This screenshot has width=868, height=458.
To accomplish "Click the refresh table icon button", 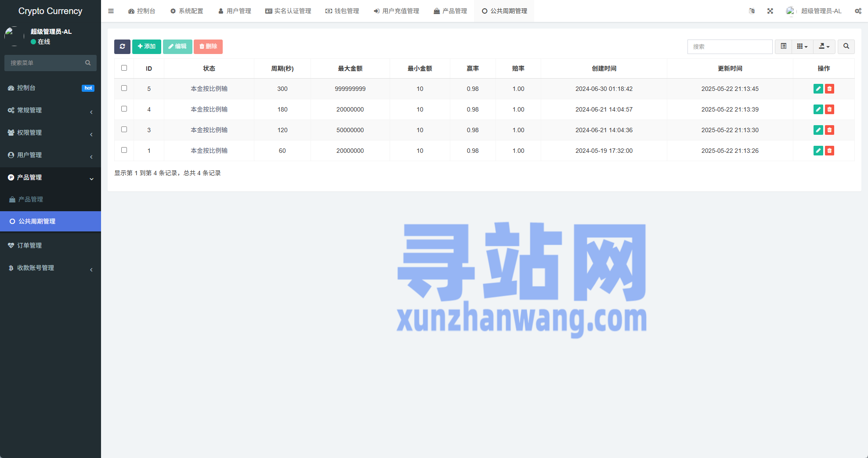I will coord(122,47).
